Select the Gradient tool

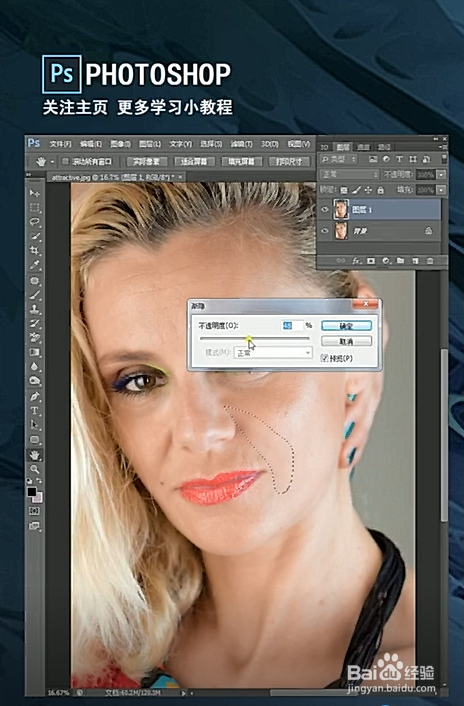tap(35, 352)
